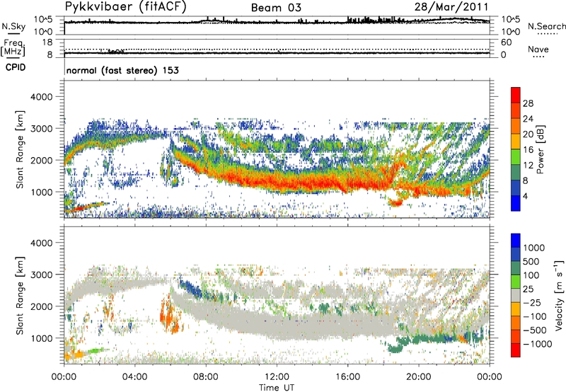Click the 04:00 time tick label

tap(134, 377)
